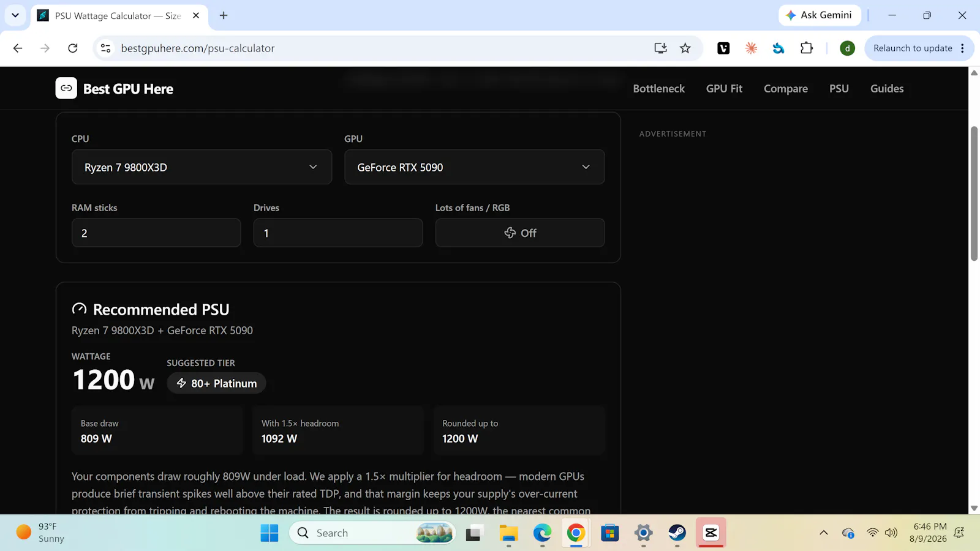
Task: Open the Windows Start menu
Action: click(269, 533)
